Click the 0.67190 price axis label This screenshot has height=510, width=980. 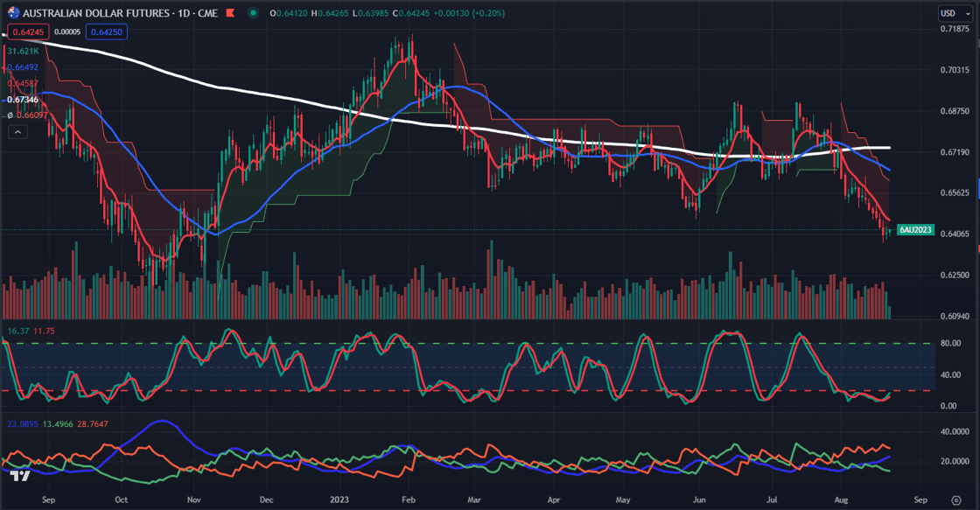[x=955, y=152]
